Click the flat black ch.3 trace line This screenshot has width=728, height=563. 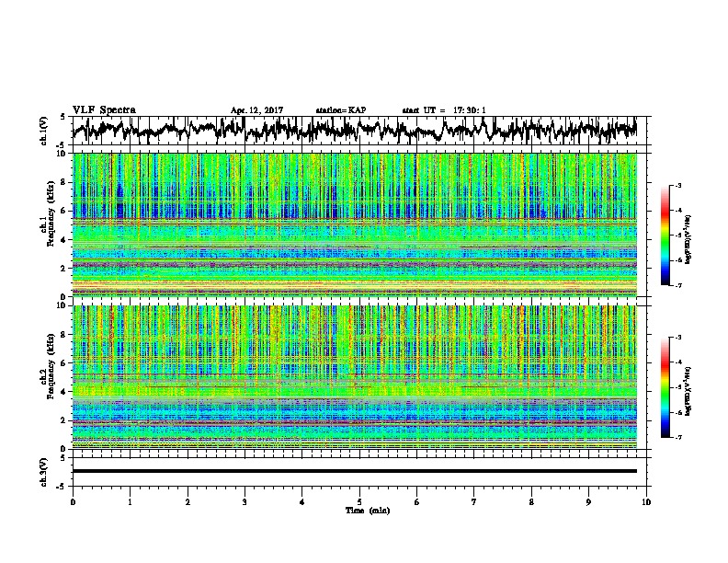pos(354,471)
